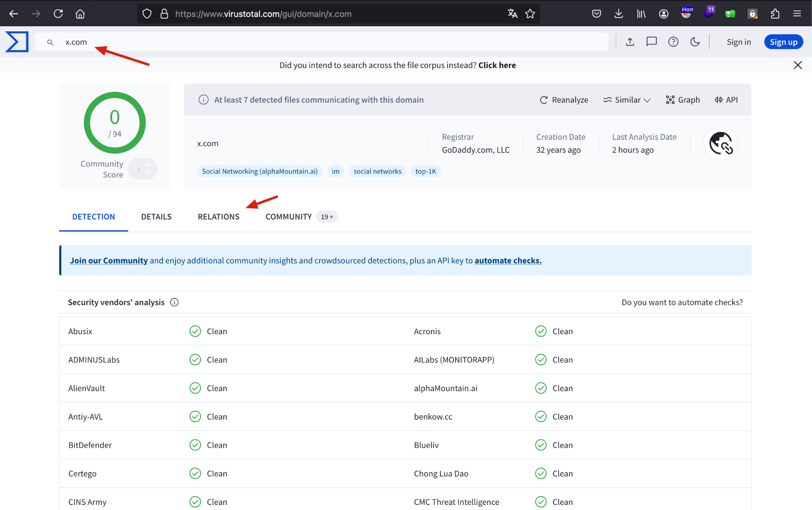
Task: Click the 'im' tag
Action: (x=335, y=171)
